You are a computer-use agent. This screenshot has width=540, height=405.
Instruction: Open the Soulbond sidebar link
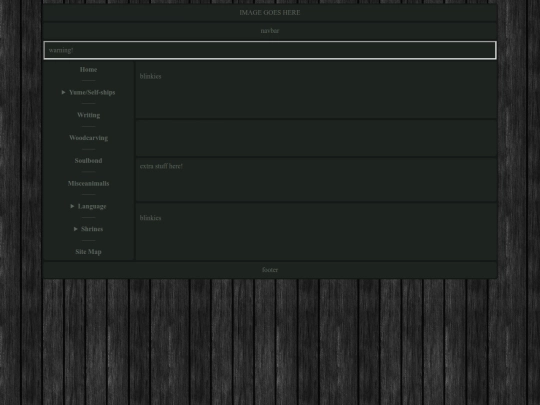(x=88, y=160)
